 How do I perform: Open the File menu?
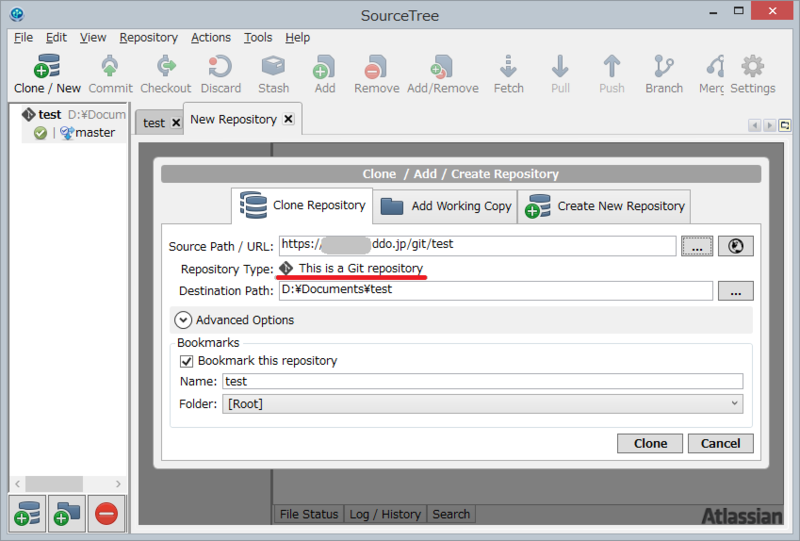point(23,37)
